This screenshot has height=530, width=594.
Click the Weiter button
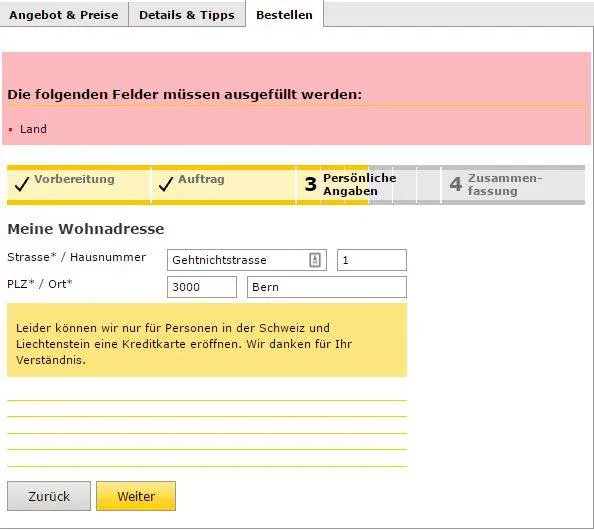coord(136,496)
